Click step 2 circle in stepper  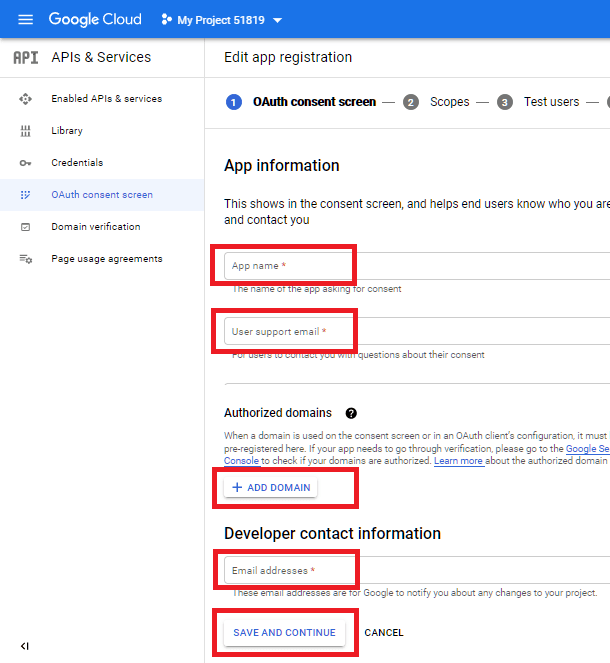pos(410,102)
